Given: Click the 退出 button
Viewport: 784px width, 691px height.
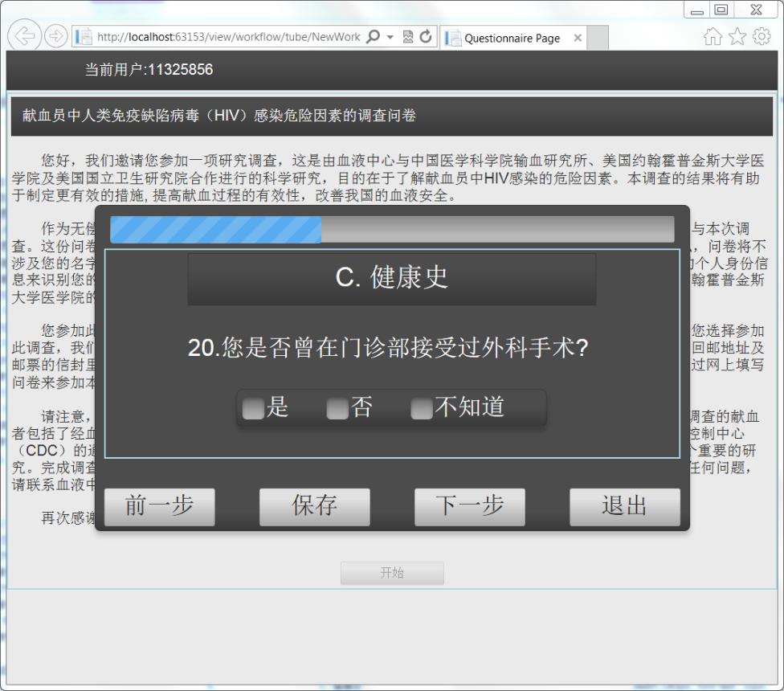Looking at the screenshot, I should [x=625, y=507].
